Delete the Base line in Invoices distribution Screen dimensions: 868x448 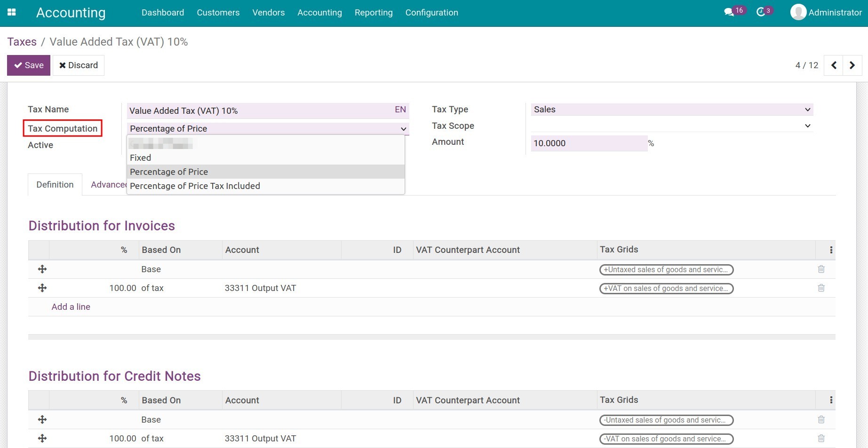pos(821,269)
